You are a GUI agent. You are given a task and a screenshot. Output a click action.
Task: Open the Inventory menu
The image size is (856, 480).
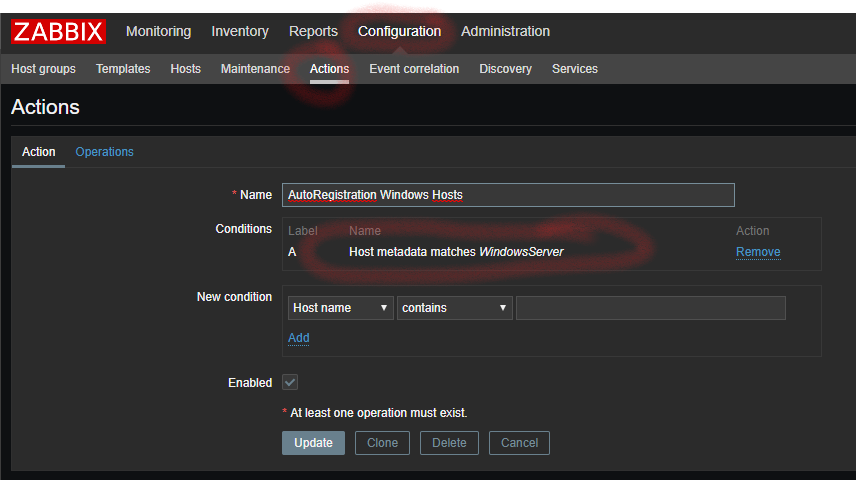coord(240,32)
